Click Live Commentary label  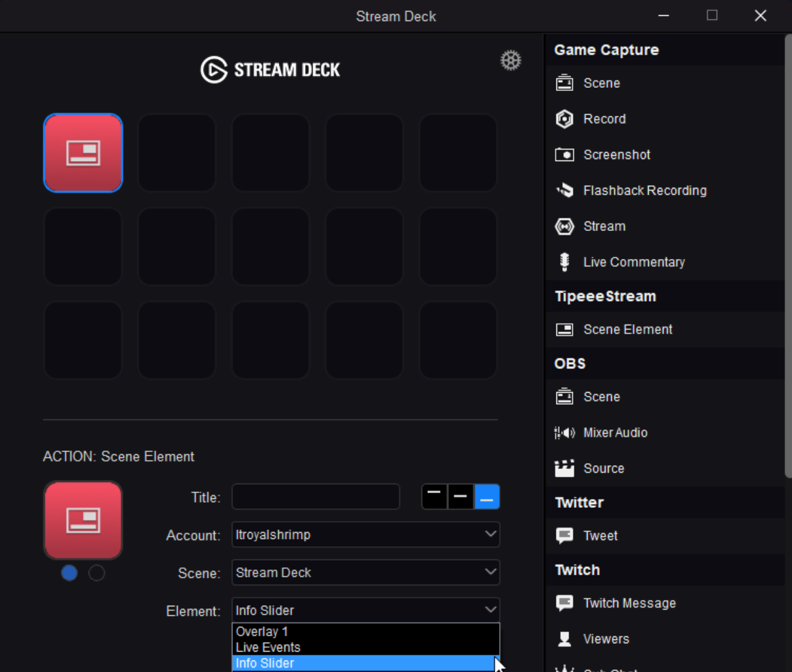pyautogui.click(x=634, y=262)
